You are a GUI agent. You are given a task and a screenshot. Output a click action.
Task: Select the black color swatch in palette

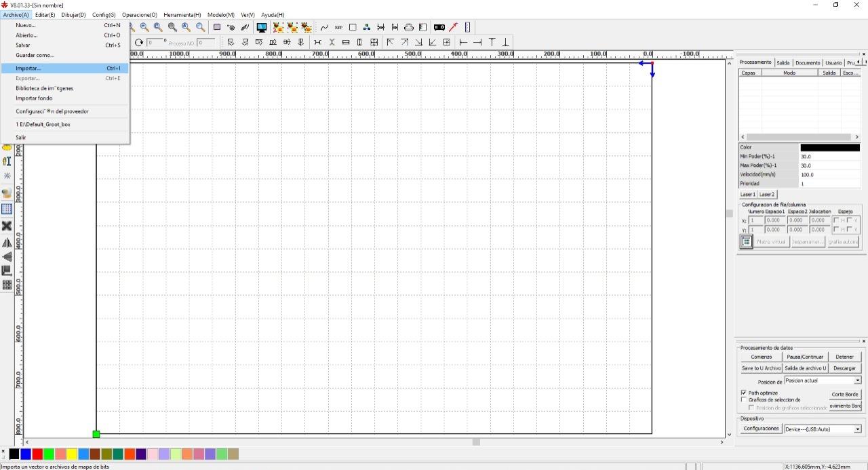click(x=14, y=454)
